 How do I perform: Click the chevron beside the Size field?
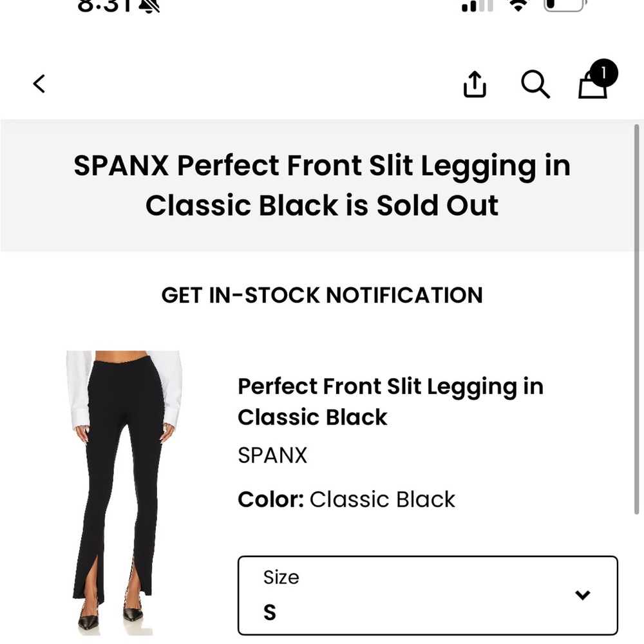tap(583, 596)
